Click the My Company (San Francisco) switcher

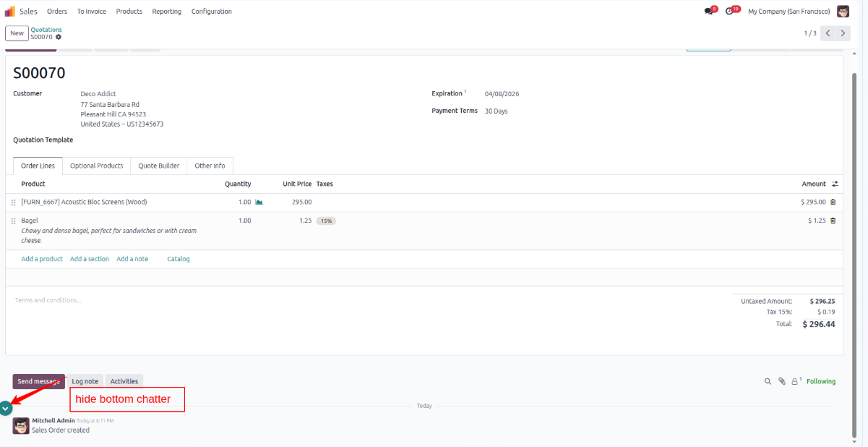pos(789,12)
